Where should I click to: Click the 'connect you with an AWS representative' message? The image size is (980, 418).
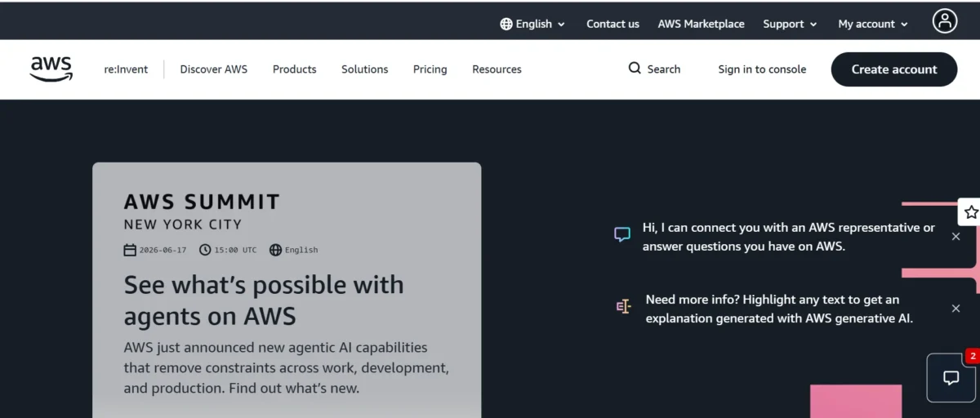789,237
